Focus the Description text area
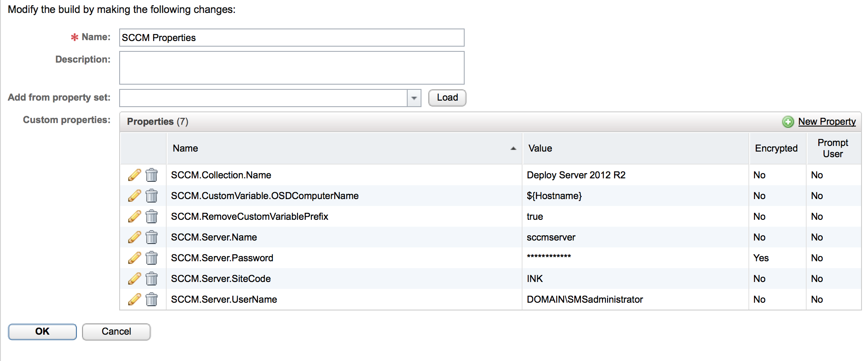Image resolution: width=868 pixels, height=361 pixels. tap(291, 68)
